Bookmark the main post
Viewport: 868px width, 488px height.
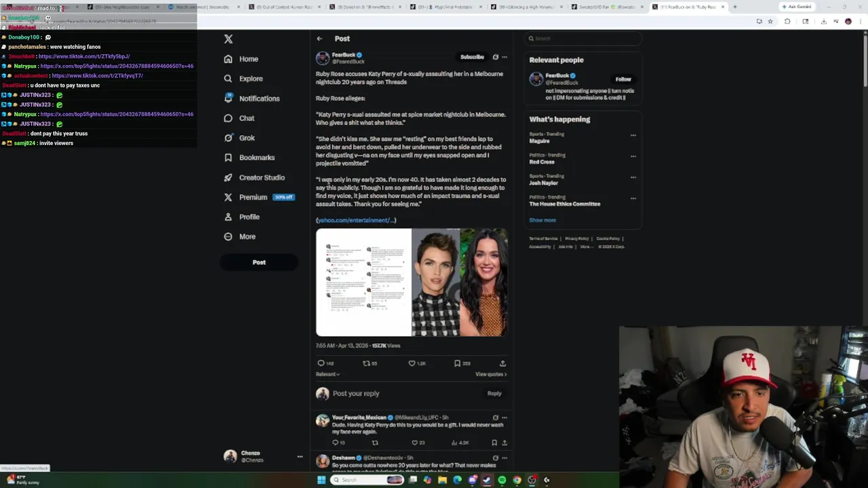click(457, 363)
